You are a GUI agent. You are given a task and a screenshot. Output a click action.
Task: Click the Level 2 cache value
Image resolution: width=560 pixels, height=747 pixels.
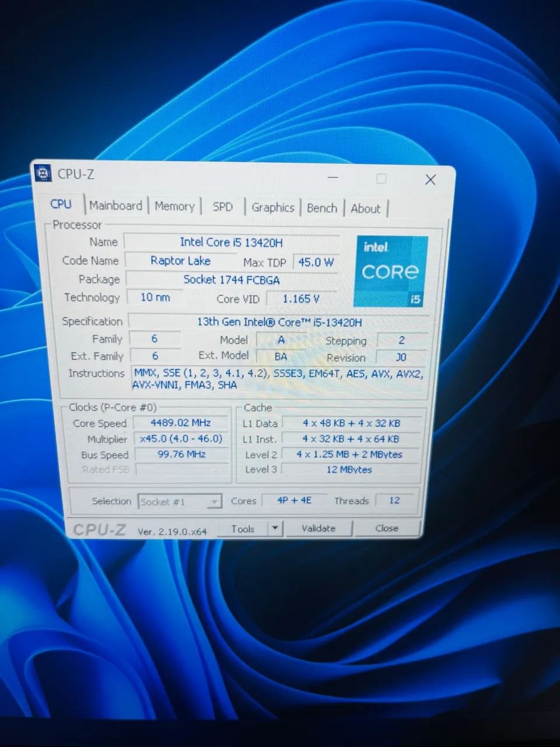coord(351,454)
